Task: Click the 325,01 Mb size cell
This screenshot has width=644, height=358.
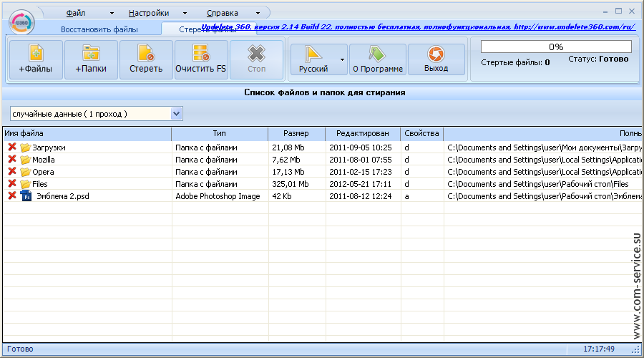Action: coord(290,184)
